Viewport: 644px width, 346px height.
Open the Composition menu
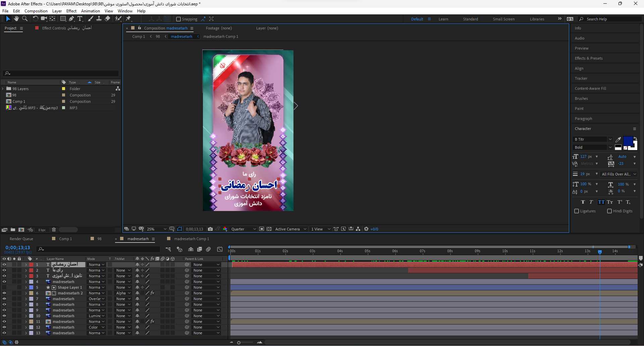click(x=36, y=11)
